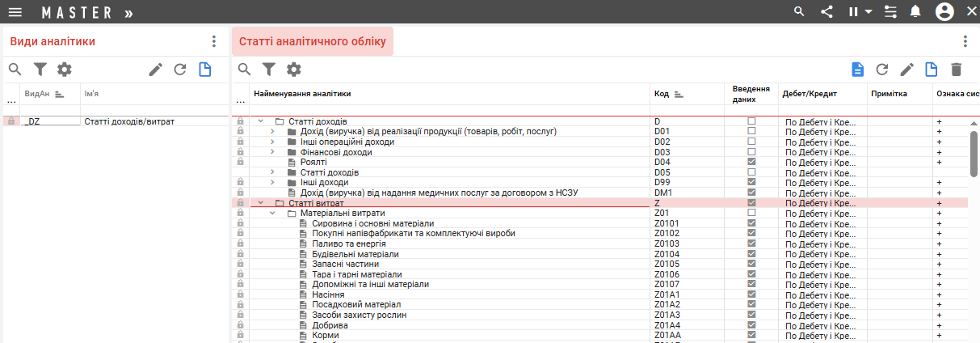Select the Статті аналітичного обліку tab
The height and width of the screenshot is (343, 980).
tap(313, 41)
